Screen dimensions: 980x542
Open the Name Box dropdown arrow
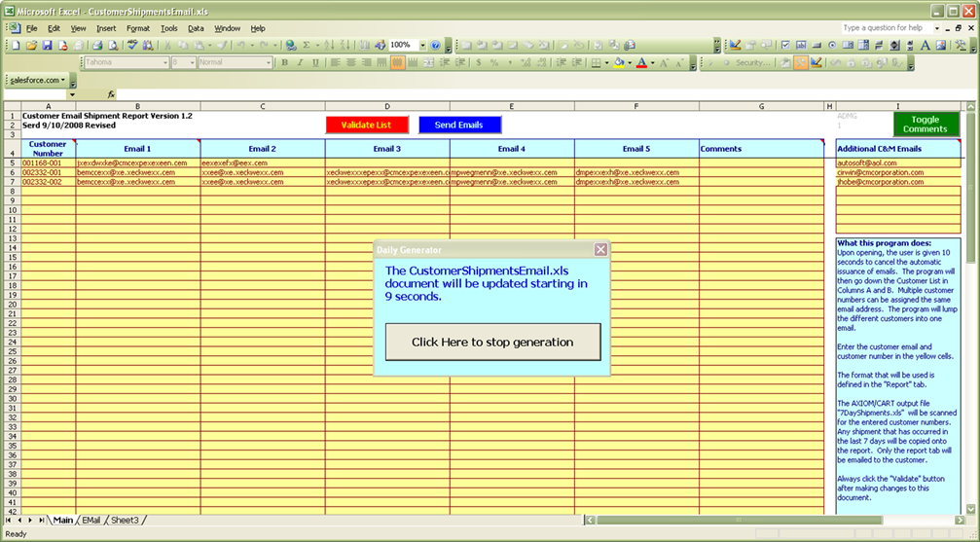[72, 94]
